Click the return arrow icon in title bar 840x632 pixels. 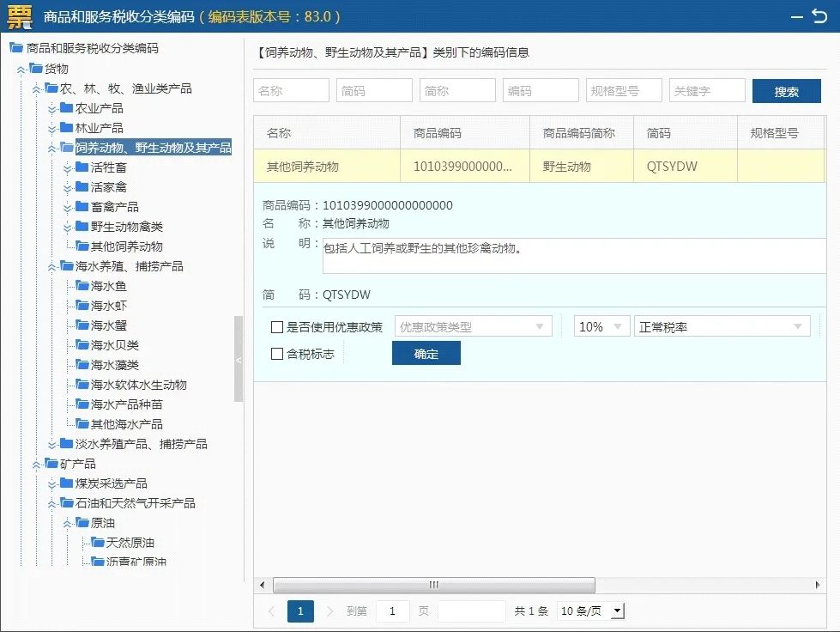click(x=819, y=16)
